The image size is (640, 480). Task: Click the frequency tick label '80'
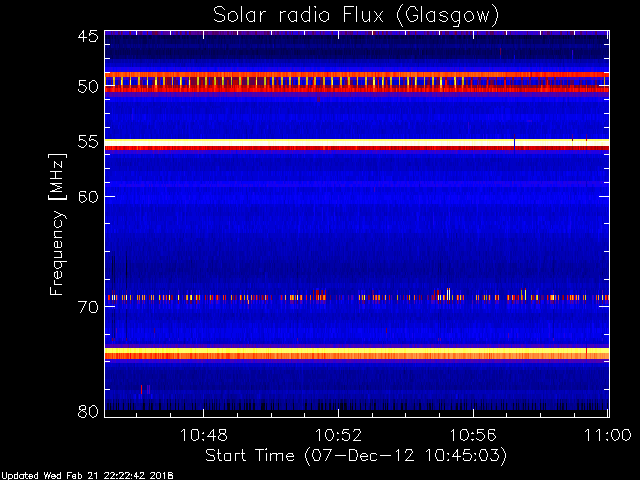click(x=88, y=411)
